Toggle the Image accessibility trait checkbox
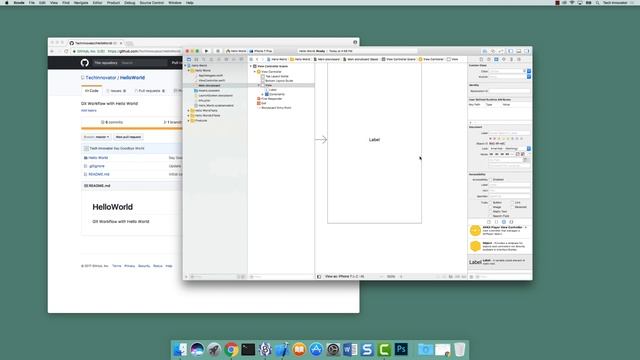The image size is (640, 360). [491, 207]
